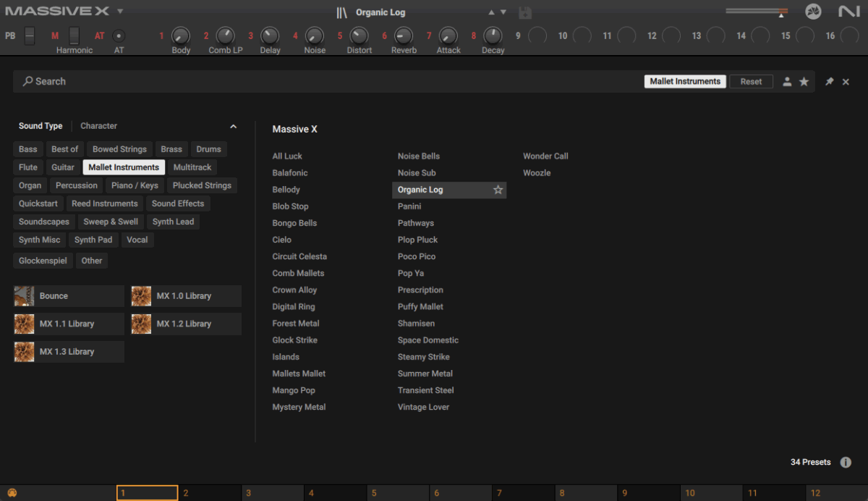Click the PB pitch bend control
Viewport: 868px width, 501px height.
point(30,35)
